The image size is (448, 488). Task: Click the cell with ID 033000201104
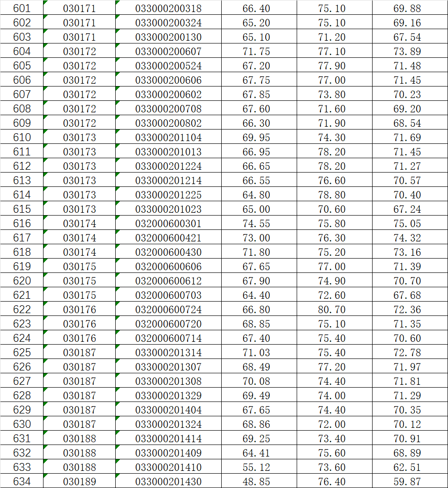pos(168,137)
